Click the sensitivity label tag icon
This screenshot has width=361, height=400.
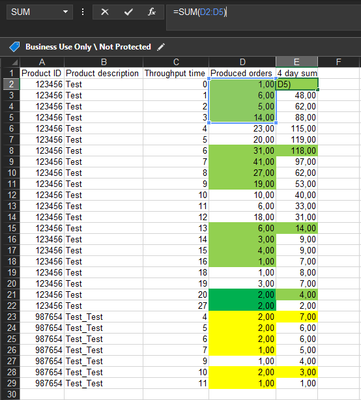point(15,47)
